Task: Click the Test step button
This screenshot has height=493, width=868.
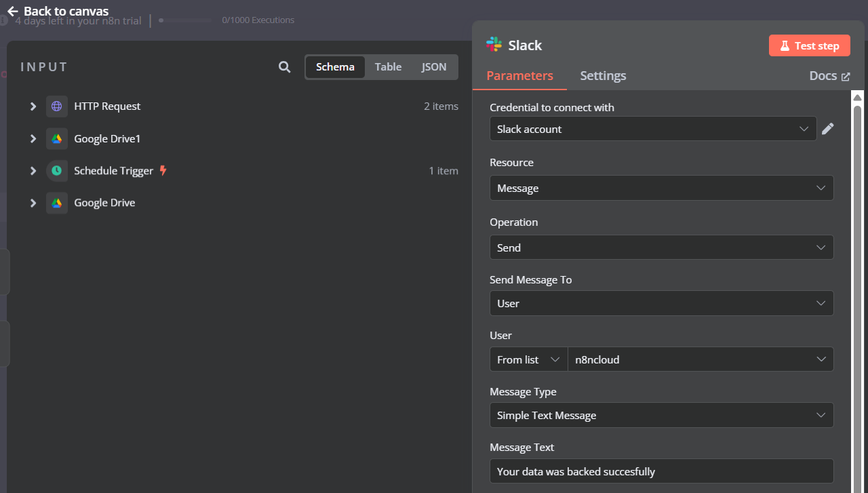Action: coord(809,45)
